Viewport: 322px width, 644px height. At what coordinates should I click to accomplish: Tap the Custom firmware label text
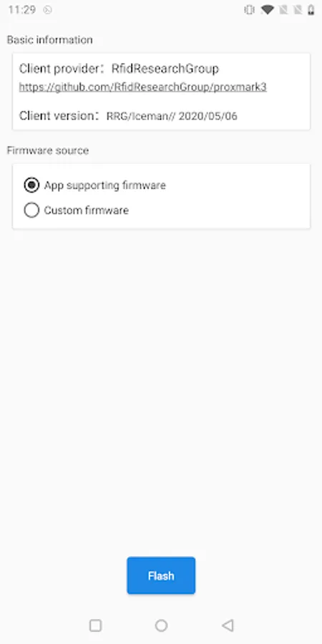pyautogui.click(x=87, y=210)
